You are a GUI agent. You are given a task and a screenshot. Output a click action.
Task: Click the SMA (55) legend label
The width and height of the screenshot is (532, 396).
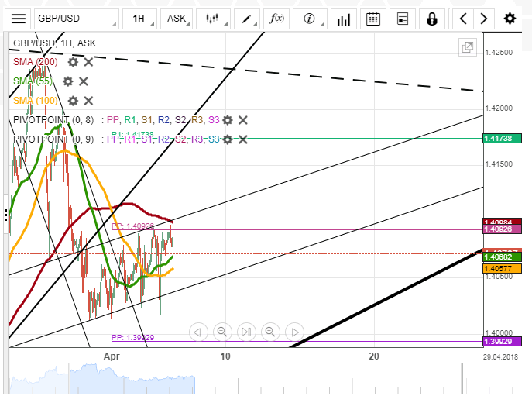pos(33,81)
